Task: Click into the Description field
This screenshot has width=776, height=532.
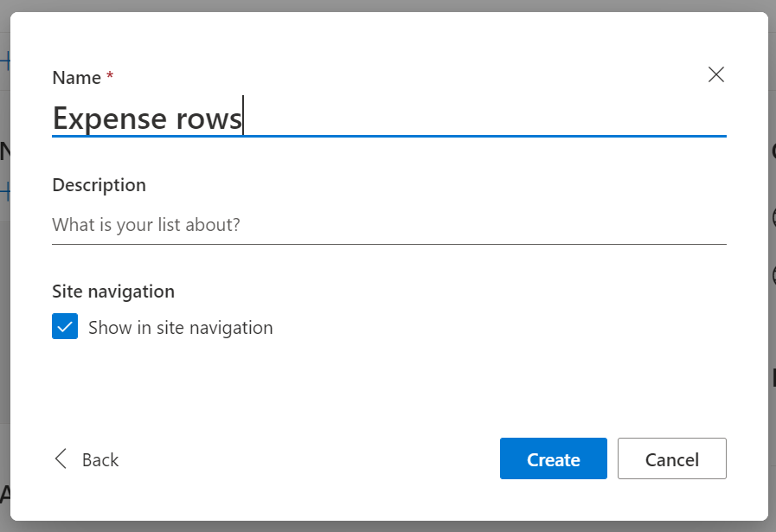Action: (x=389, y=225)
